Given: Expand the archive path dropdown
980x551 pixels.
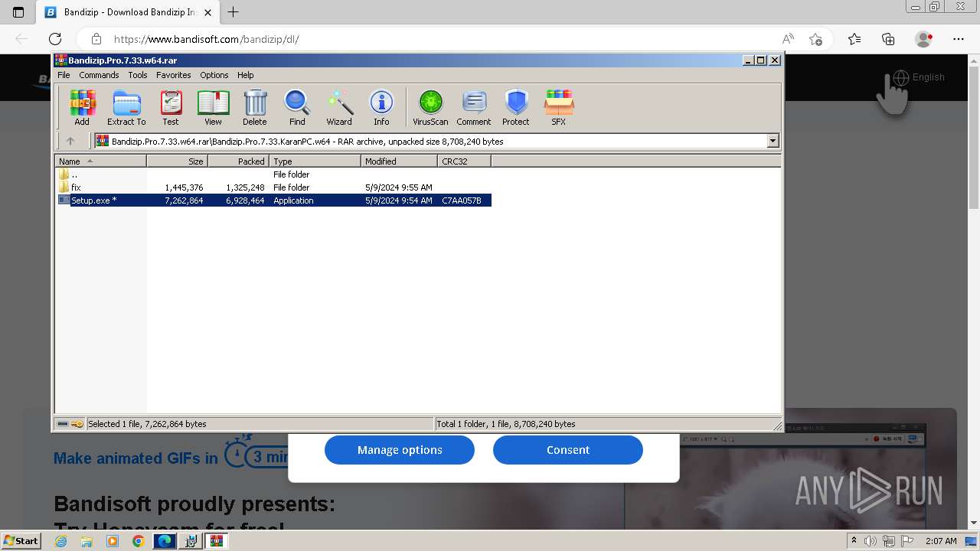Looking at the screenshot, I should [773, 141].
